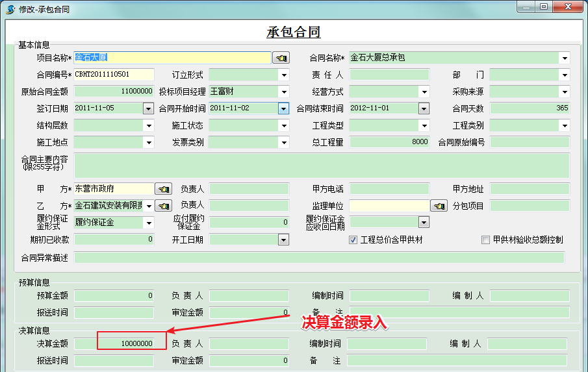
Task: Open the 工程类别 dropdown
Action: click(x=565, y=125)
